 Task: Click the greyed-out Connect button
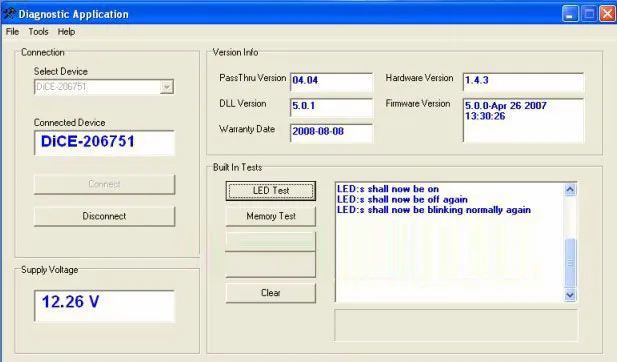point(104,184)
